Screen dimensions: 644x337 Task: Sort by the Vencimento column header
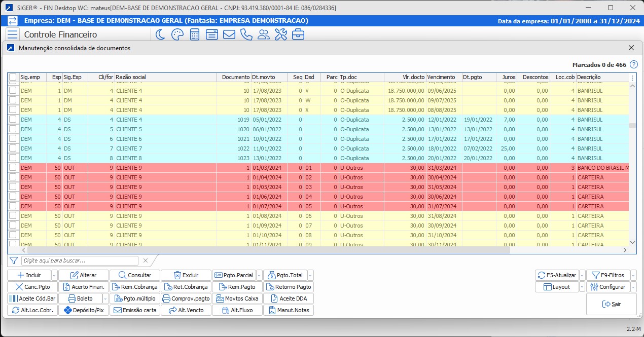coord(443,77)
